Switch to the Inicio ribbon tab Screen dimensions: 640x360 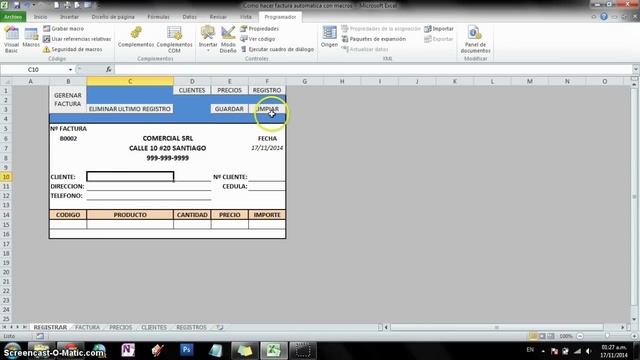(x=40, y=17)
